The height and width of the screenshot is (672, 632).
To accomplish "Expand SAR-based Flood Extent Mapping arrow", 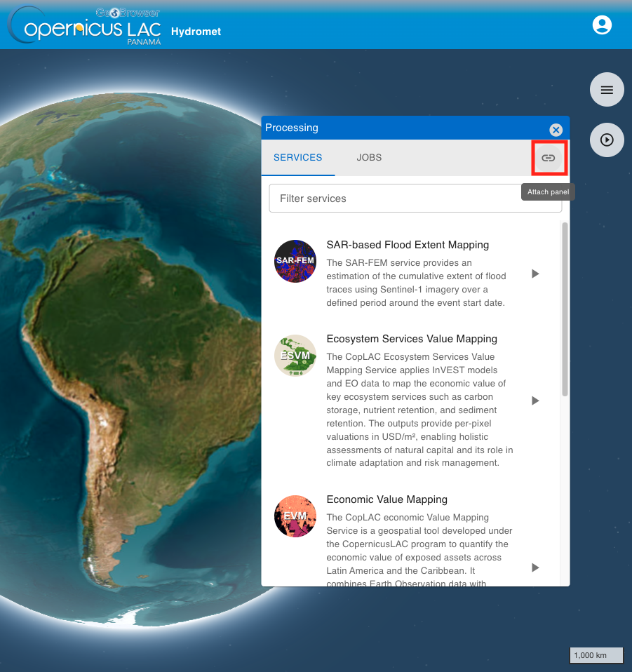I will pos(535,274).
